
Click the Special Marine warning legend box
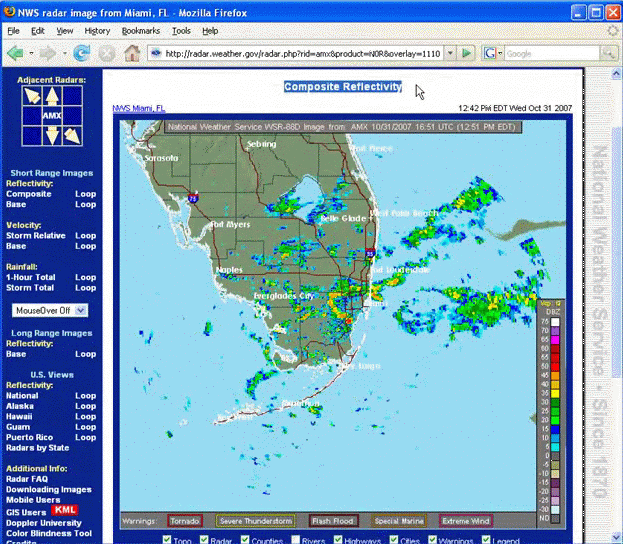pyautogui.click(x=399, y=521)
